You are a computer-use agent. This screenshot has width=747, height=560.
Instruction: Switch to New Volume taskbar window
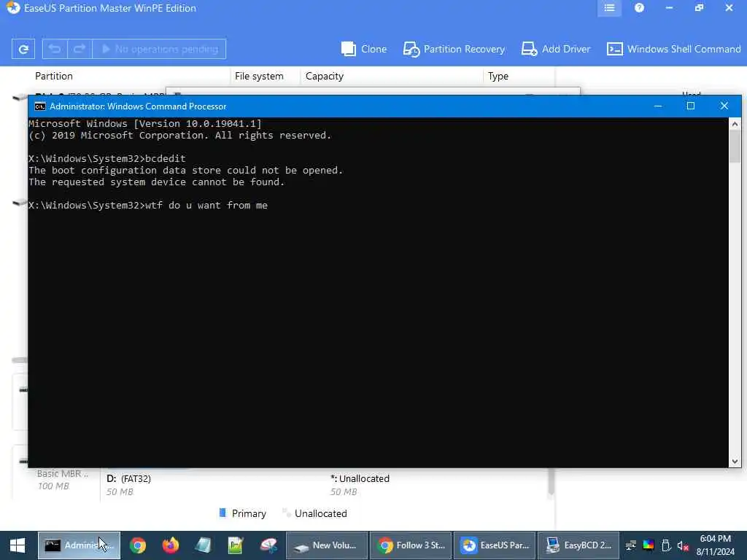click(x=327, y=545)
